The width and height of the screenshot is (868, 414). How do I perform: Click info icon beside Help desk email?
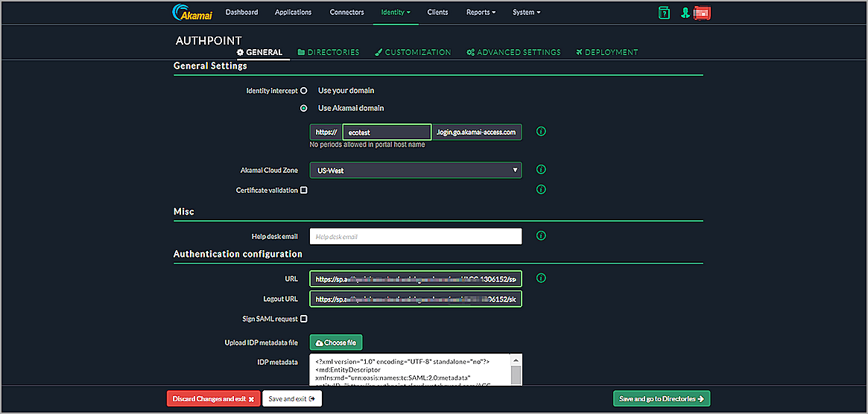[542, 236]
